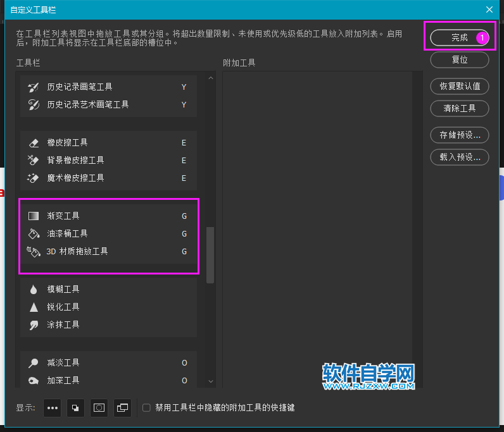504x432 pixels.
Task: Click shortcut key E of 背景橡皮擦工具
Action: [x=184, y=161]
